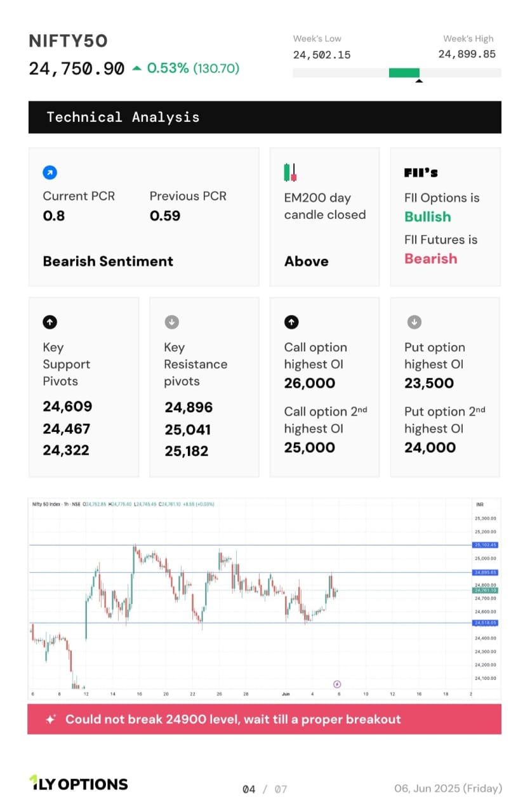Click the Week's High value 24,899.85
This screenshot has width=530, height=812.
(x=467, y=55)
